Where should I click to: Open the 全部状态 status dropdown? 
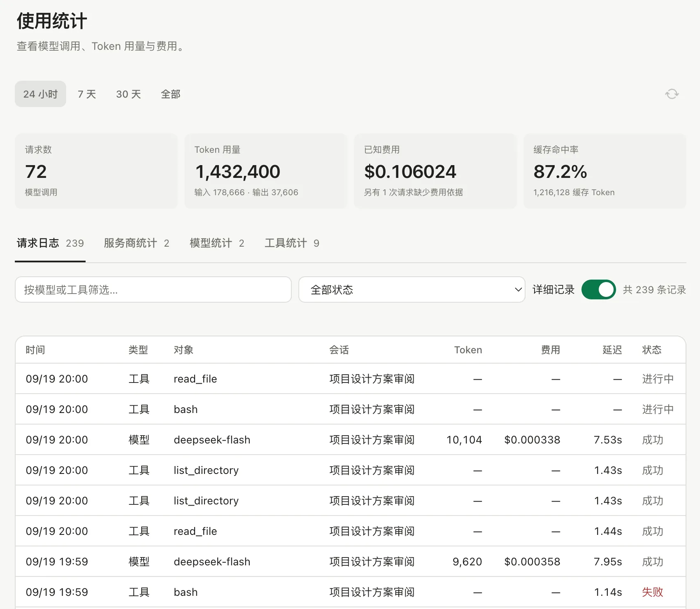[x=412, y=289]
